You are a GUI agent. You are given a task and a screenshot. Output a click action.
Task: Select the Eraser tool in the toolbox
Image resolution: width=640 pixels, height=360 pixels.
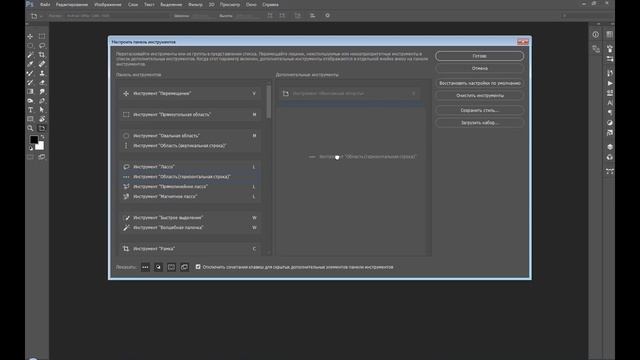(42, 82)
